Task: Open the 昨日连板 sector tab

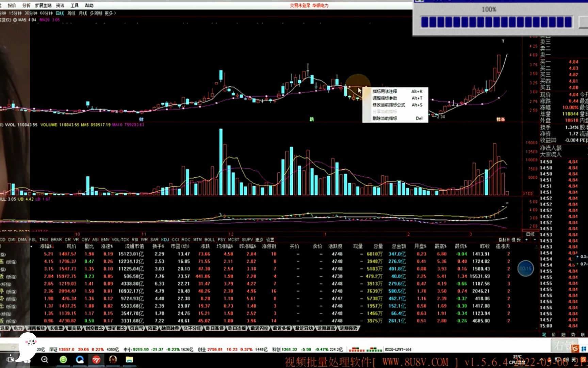Action: pos(236,328)
